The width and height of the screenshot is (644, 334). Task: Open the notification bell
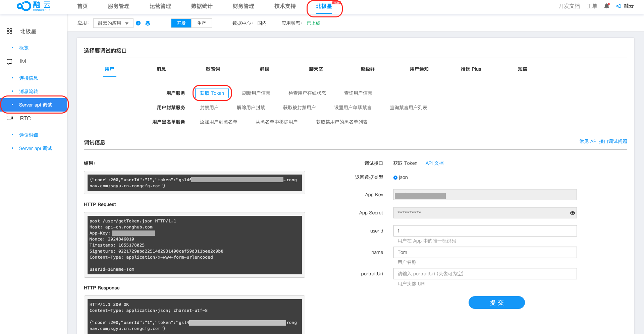click(606, 6)
